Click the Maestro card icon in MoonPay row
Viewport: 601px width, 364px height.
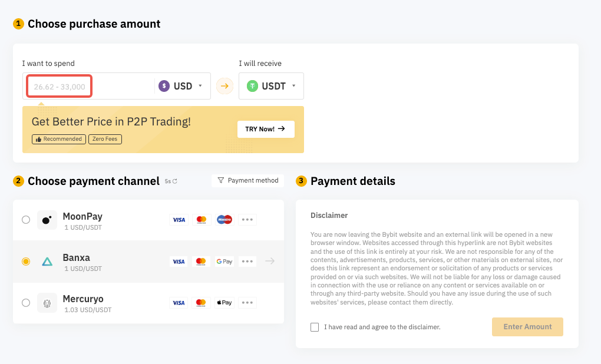(x=224, y=220)
